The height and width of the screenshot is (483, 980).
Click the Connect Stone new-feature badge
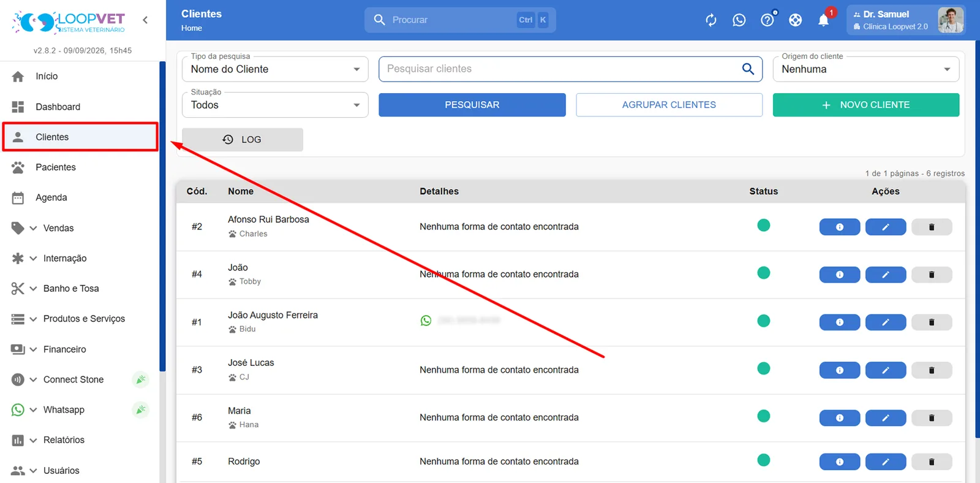pyautogui.click(x=141, y=379)
